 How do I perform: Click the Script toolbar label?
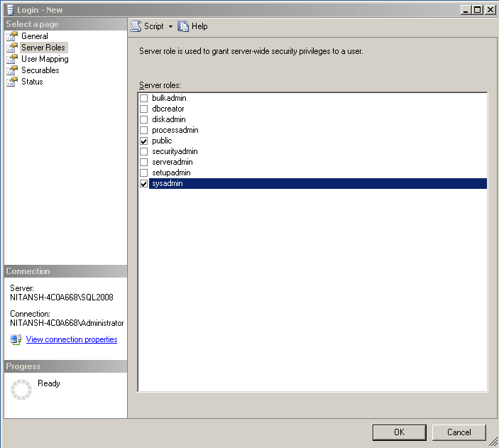click(x=154, y=26)
